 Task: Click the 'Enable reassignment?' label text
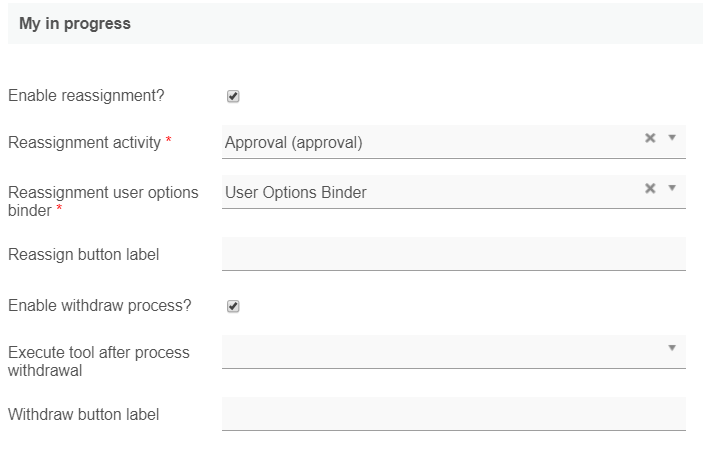pyautogui.click(x=86, y=96)
